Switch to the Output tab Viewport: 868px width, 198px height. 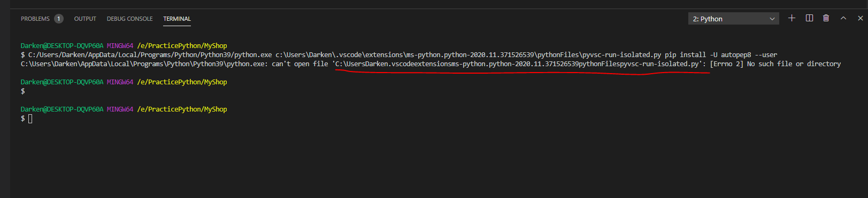85,19
